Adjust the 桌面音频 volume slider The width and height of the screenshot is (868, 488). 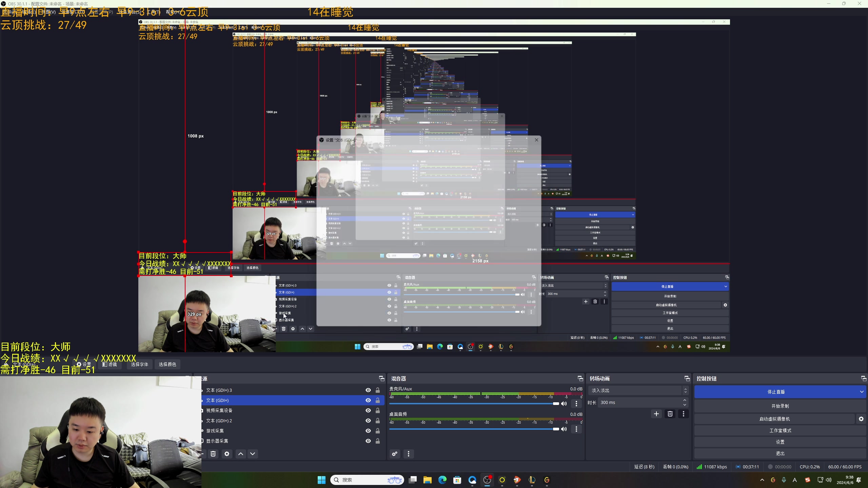pos(474,429)
